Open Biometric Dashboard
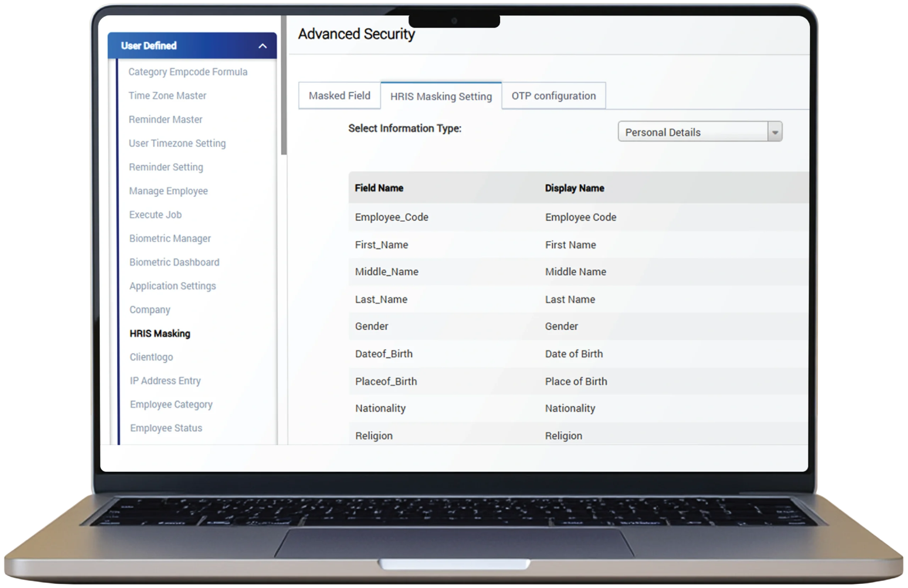This screenshot has height=588, width=908. (175, 262)
